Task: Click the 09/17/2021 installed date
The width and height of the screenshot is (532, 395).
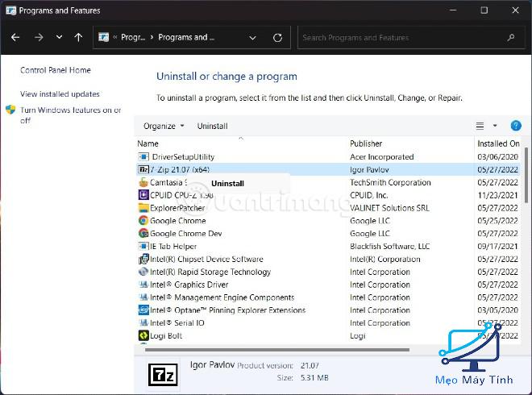Action: tap(497, 247)
